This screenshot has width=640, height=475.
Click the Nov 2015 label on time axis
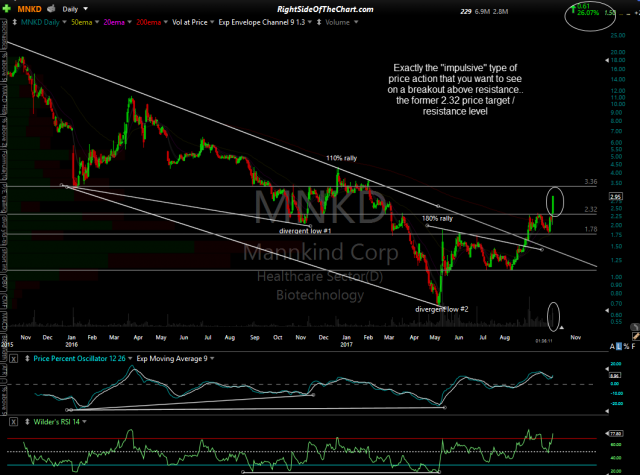(26, 337)
